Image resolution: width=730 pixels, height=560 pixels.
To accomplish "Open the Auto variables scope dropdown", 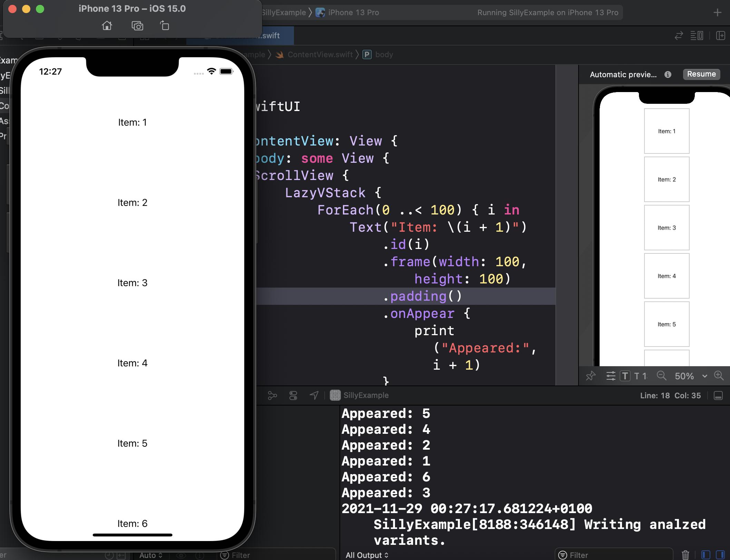I will pyautogui.click(x=150, y=555).
